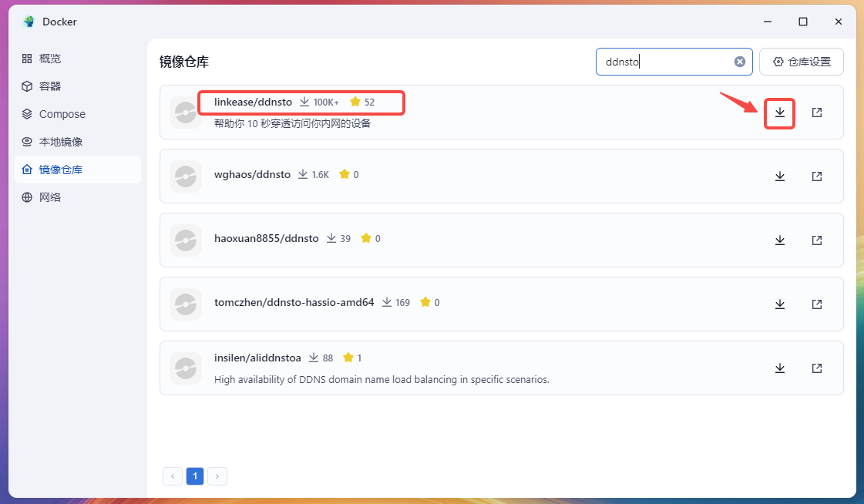864x504 pixels.
Task: Open the 网络 network section
Action: (x=78, y=197)
